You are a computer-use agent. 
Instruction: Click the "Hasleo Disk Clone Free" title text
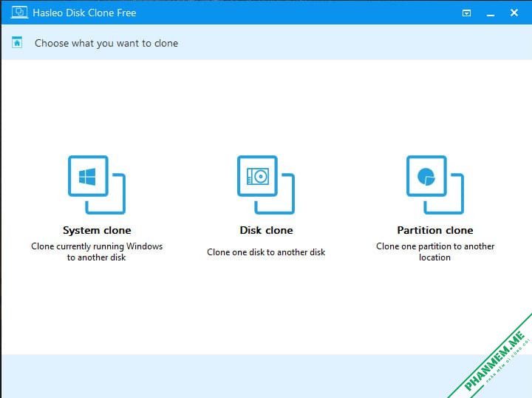84,13
